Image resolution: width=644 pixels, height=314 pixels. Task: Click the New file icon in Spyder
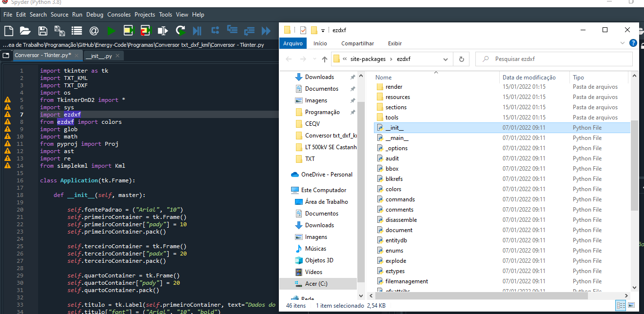9,31
